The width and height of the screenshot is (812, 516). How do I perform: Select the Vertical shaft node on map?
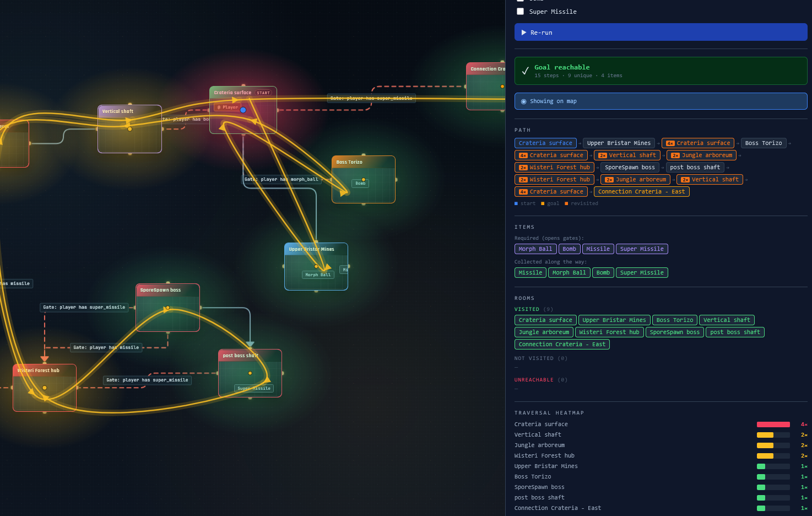pos(129,129)
